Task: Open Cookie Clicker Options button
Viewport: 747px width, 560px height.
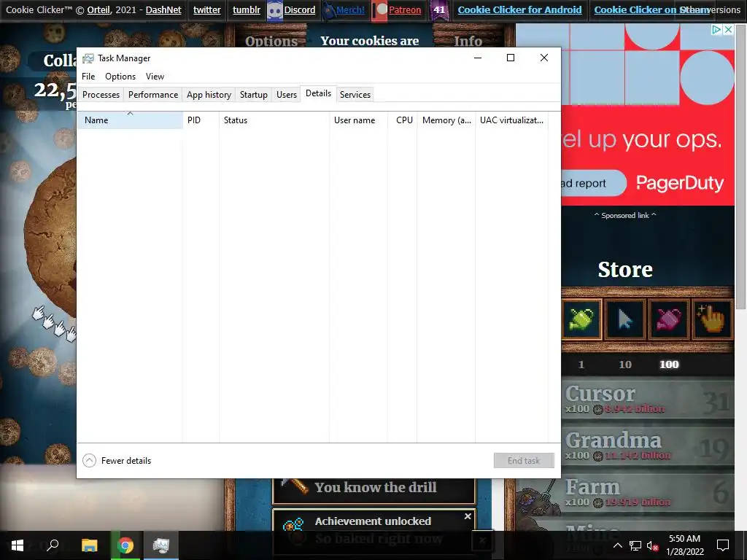Action: click(x=271, y=41)
